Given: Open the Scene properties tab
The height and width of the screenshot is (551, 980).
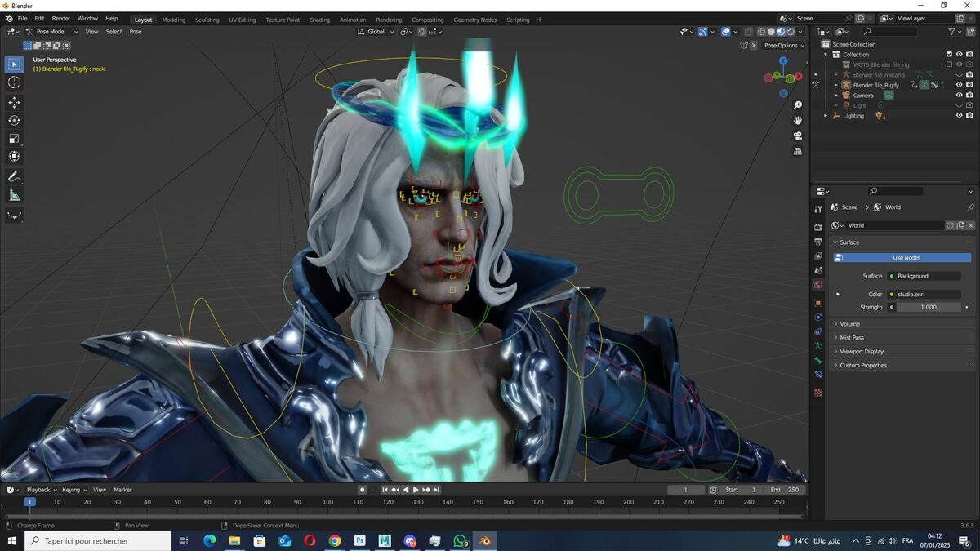Looking at the screenshot, I should pyautogui.click(x=818, y=270).
